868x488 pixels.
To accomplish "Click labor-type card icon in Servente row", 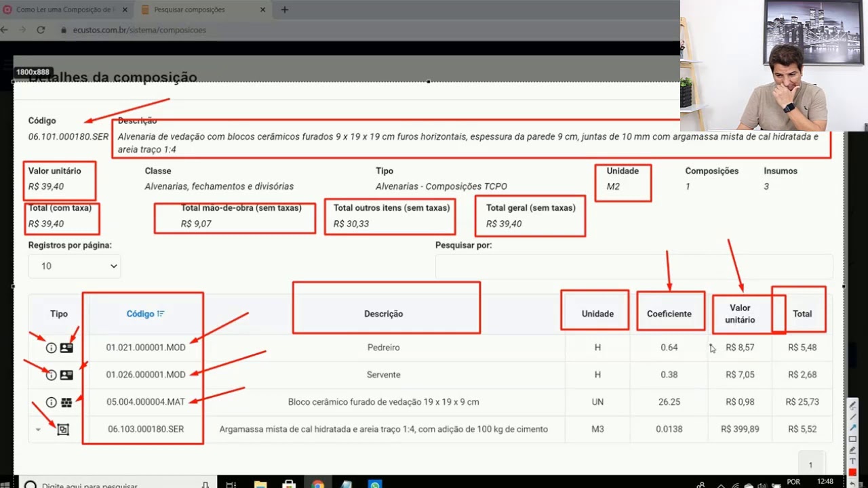I will [66, 375].
